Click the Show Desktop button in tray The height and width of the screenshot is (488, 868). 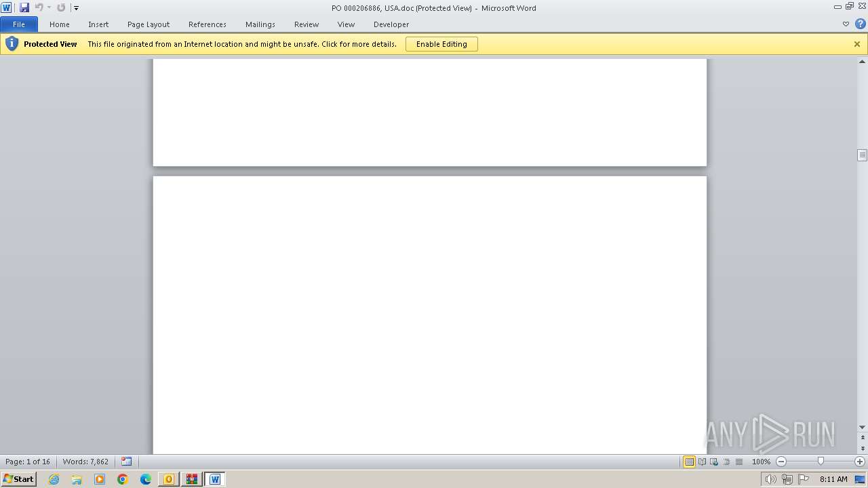click(860, 479)
